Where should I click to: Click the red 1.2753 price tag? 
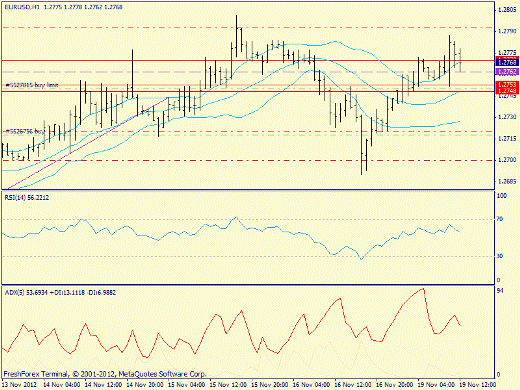507,84
